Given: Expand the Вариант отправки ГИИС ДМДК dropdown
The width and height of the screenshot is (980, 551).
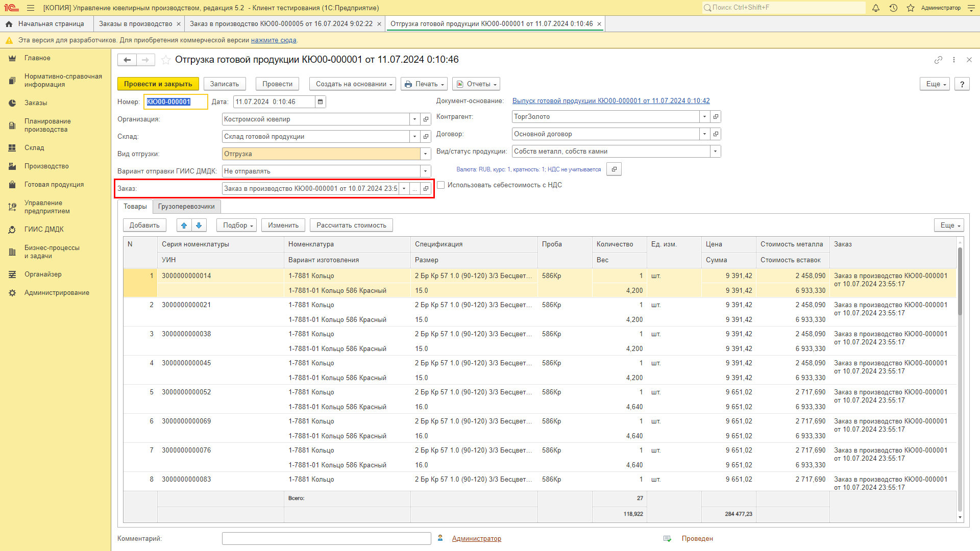Looking at the screenshot, I should point(426,171).
